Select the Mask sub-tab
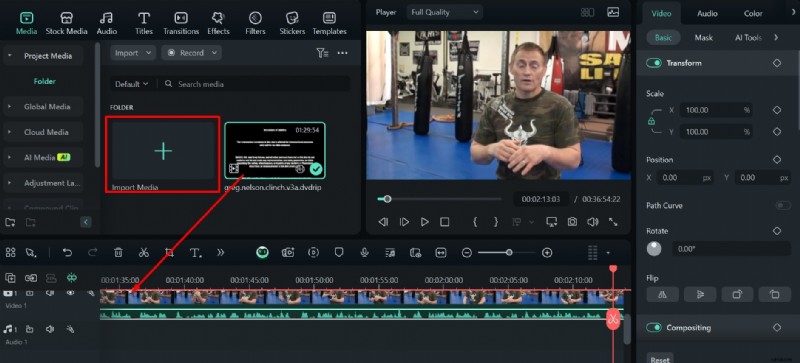The height and width of the screenshot is (363, 800). [704, 38]
